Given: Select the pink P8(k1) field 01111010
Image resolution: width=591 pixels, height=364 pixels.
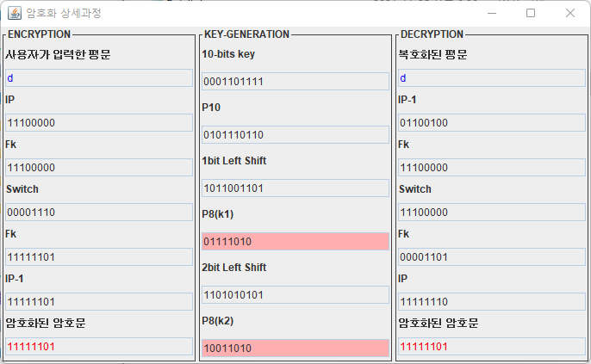Looking at the screenshot, I should point(295,241).
